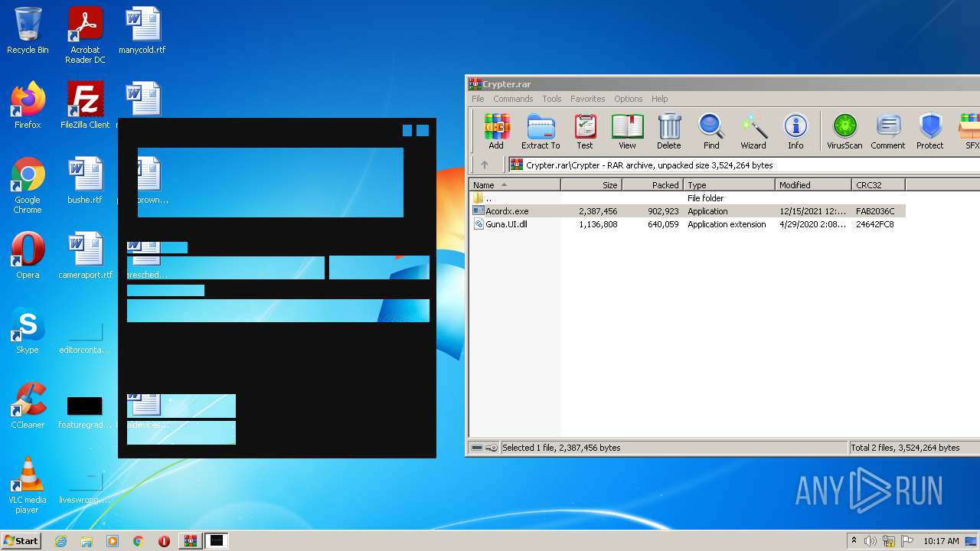Select the Firefox desktop shortcut
This screenshot has height=551, width=980.
(x=28, y=106)
